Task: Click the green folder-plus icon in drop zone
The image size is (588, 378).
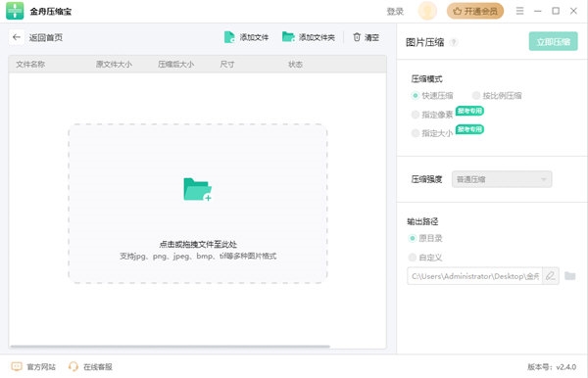Action: 198,189
